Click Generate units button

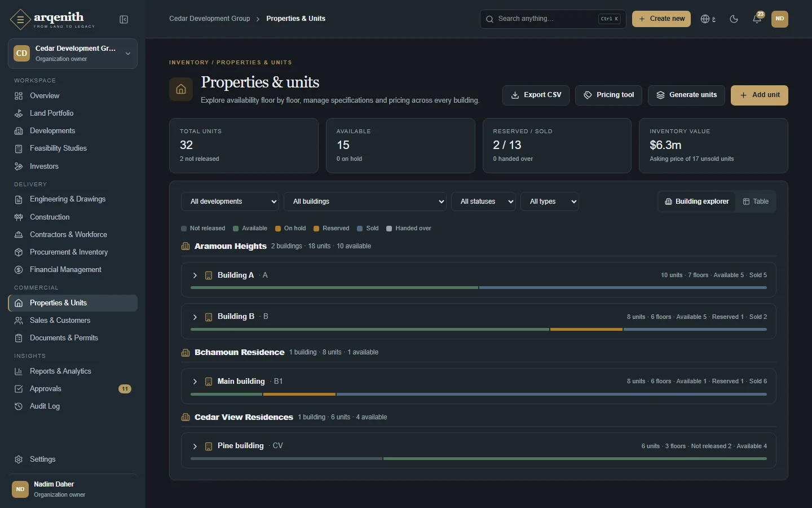[x=686, y=95]
